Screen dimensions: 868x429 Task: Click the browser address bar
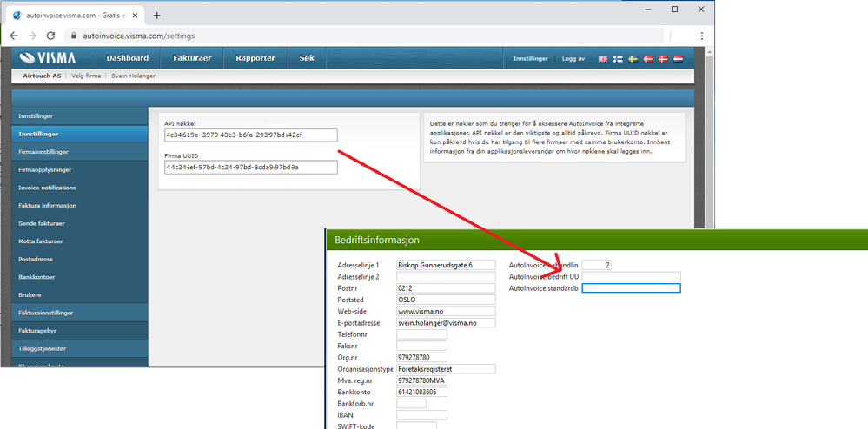365,36
